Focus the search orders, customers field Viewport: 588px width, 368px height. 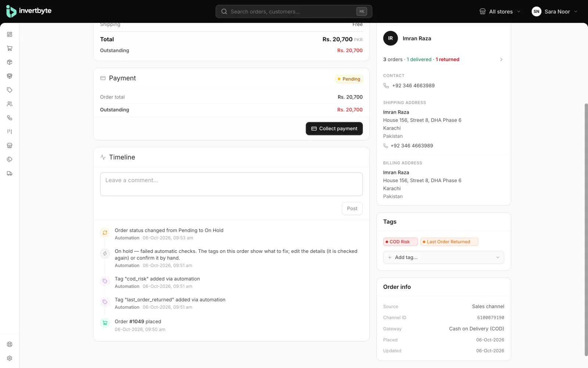coord(294,11)
